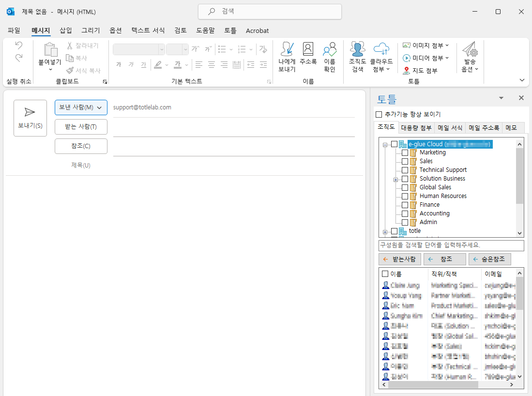Screen dimensions: 532x396
Task: Click the Cut (잘라내기) scissors icon
Action: coord(70,46)
